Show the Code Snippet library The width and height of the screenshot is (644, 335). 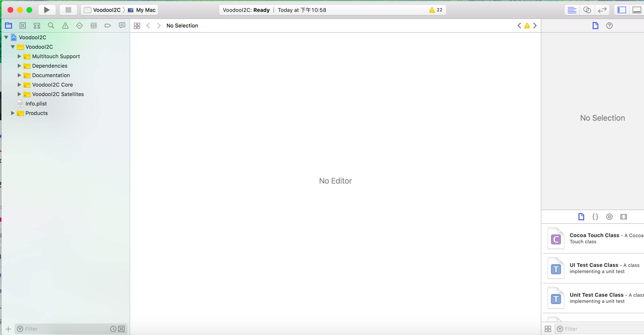595,216
